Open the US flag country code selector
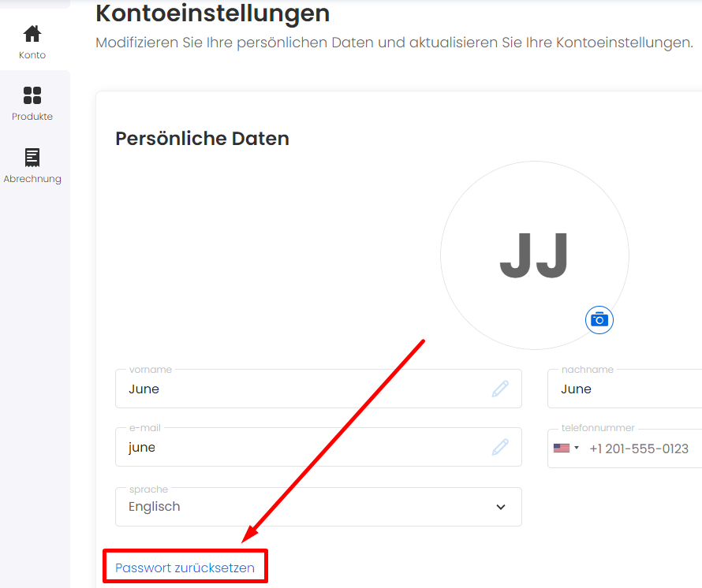The height and width of the screenshot is (588, 702). [x=566, y=448]
